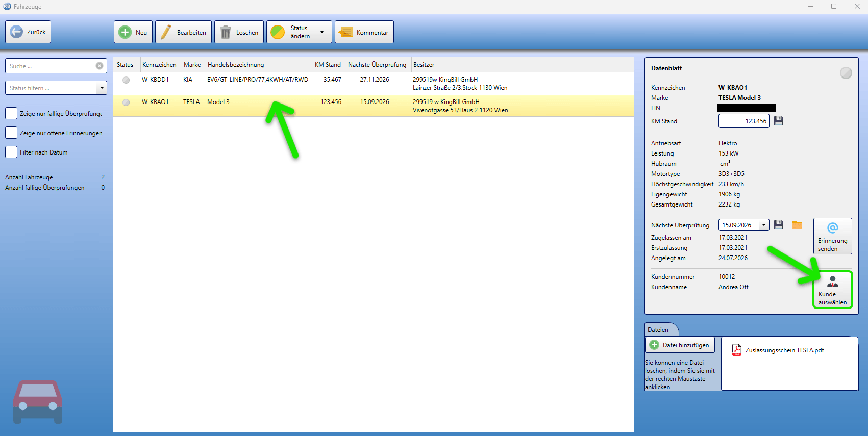Click the blue back arrow icon
The width and height of the screenshot is (868, 436).
point(16,32)
